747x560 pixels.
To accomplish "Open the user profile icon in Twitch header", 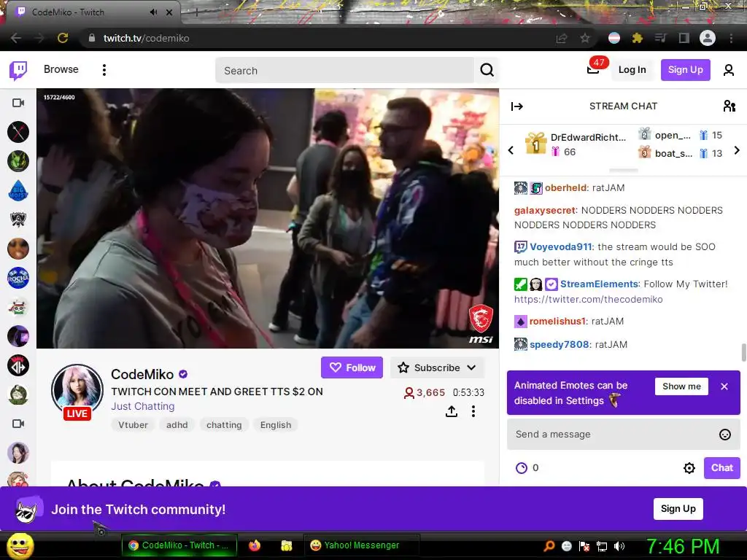I will 729,70.
